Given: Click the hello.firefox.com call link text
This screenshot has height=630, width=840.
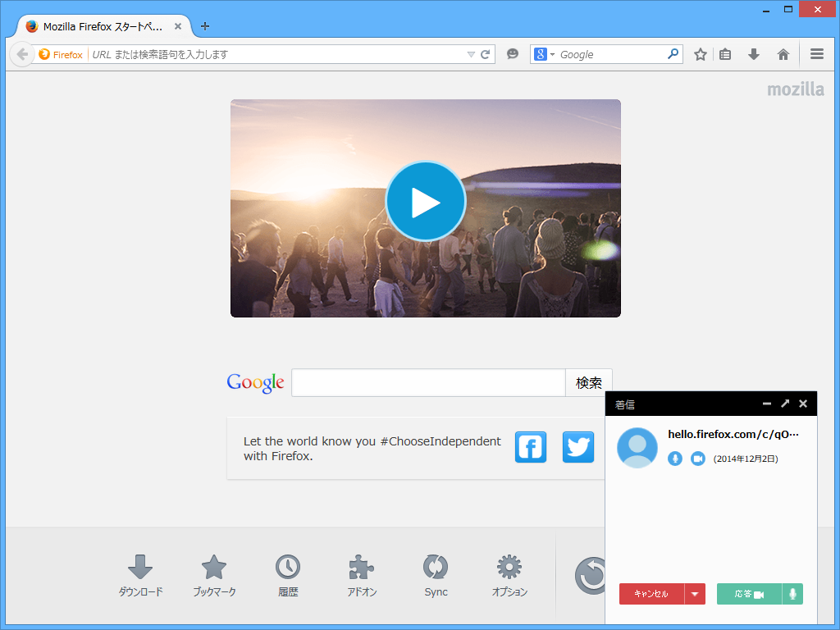Looking at the screenshot, I should click(x=733, y=434).
